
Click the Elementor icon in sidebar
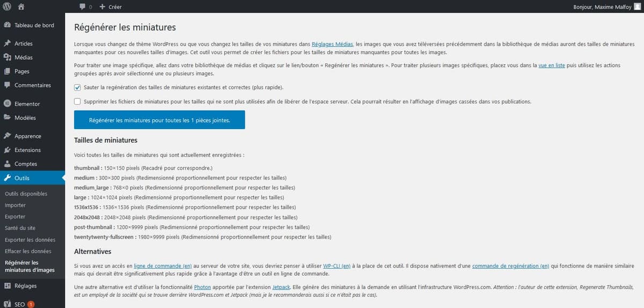point(7,104)
